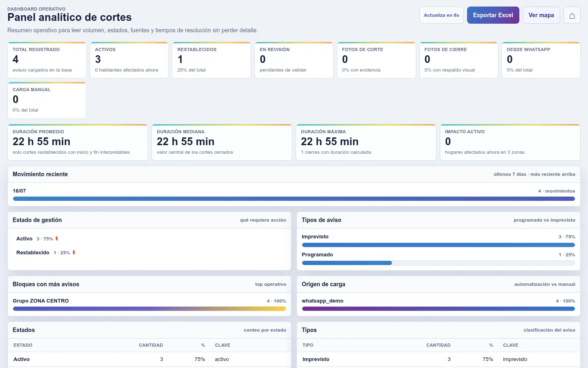Click the 'Estado de gestión' heading
The width and height of the screenshot is (588, 368).
tap(37, 220)
